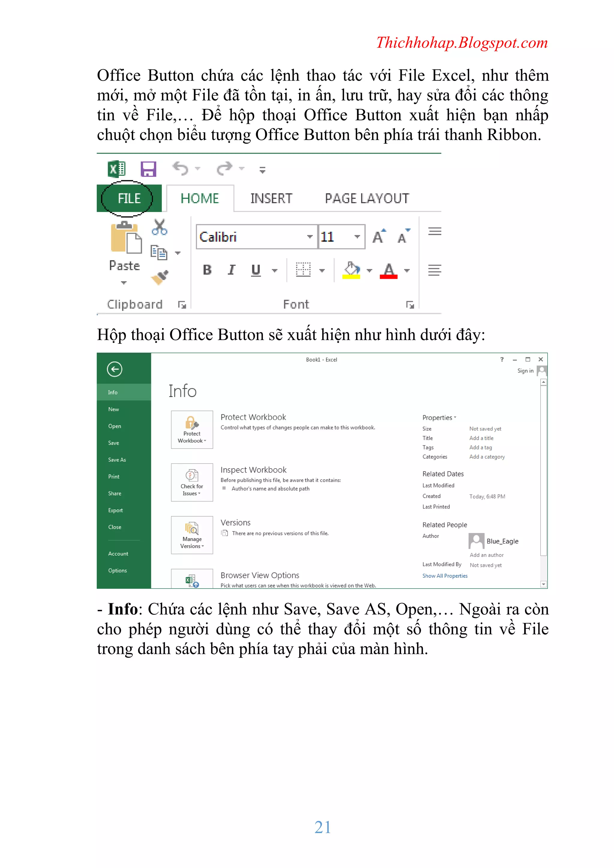Switch to the HOME ribbon tab
The height and width of the screenshot is (868, 614).
click(200, 198)
